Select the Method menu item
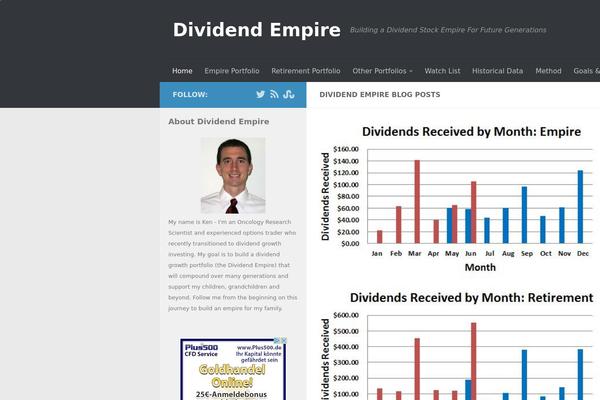 click(548, 71)
